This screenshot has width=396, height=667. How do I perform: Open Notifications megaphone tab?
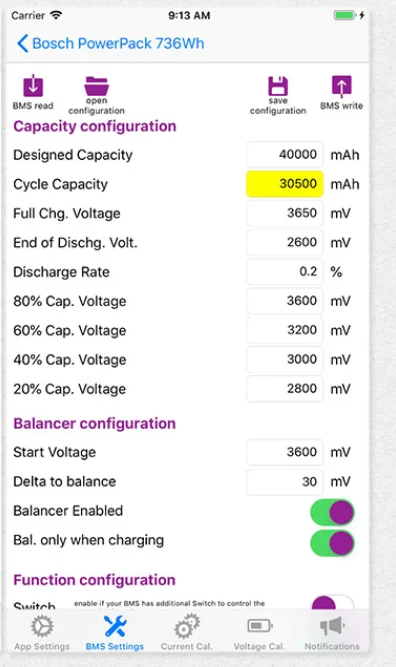point(332,633)
